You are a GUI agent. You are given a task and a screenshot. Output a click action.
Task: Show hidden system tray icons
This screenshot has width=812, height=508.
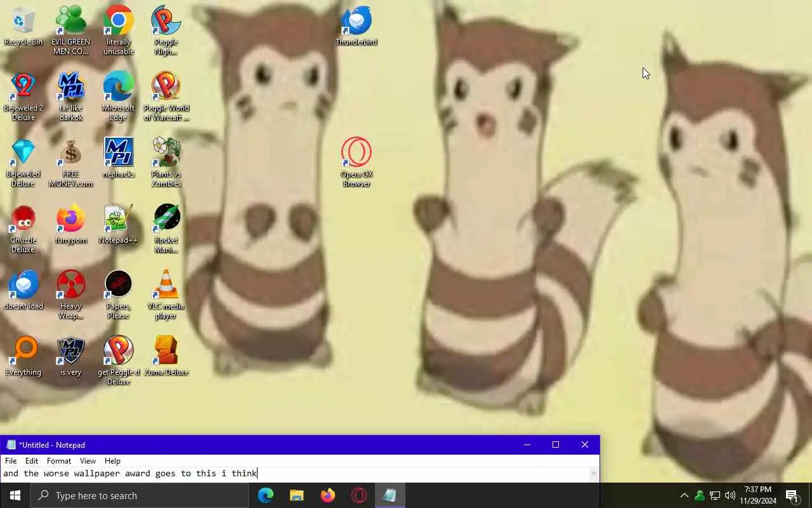coord(684,495)
